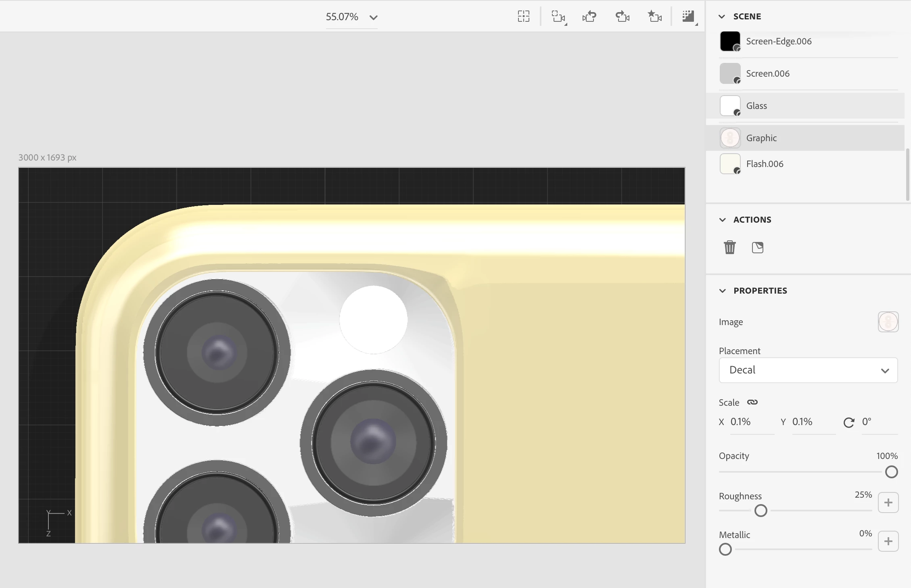This screenshot has width=911, height=588.
Task: Click the Image thumbnail in Properties
Action: tap(888, 322)
